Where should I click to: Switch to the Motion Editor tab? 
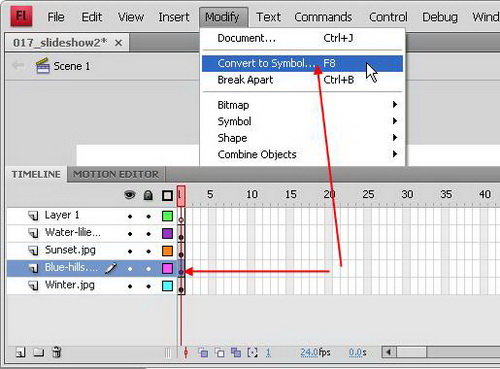116,174
